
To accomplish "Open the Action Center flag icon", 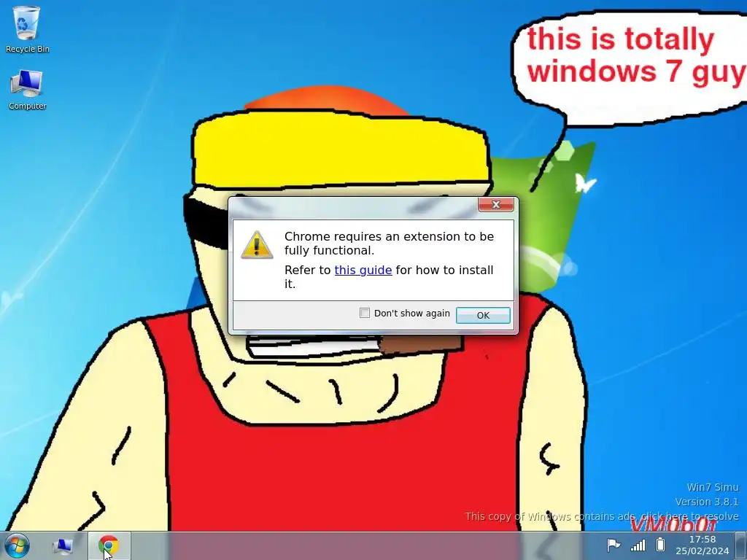I will pyautogui.click(x=614, y=545).
